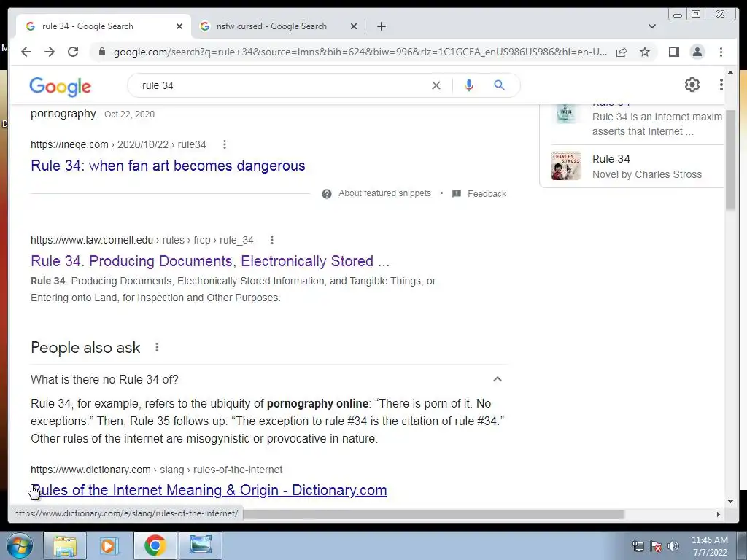Screen dimensions: 747x560
Task: Click the forward navigation arrow
Action: pyautogui.click(x=50, y=52)
